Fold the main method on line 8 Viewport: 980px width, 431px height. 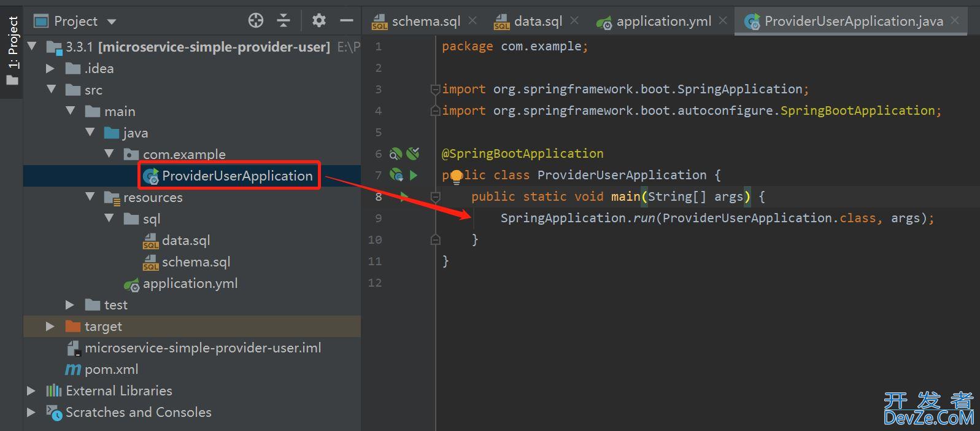[x=435, y=197]
